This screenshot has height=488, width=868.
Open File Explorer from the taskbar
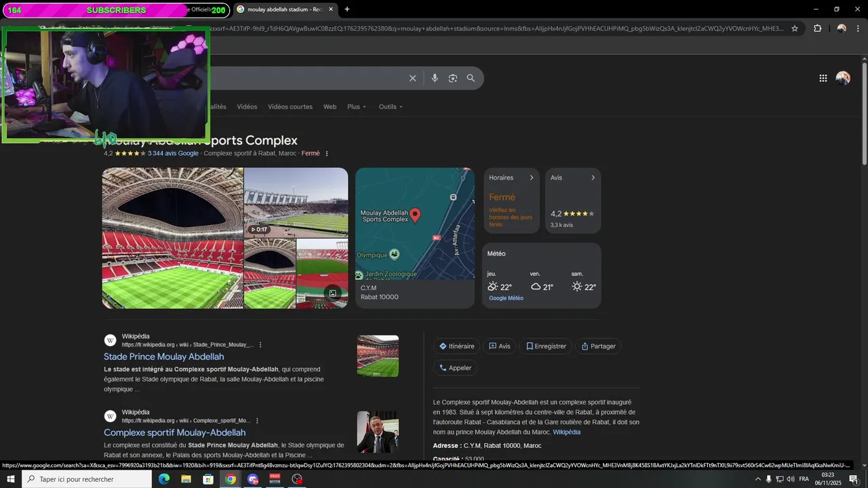tap(186, 479)
